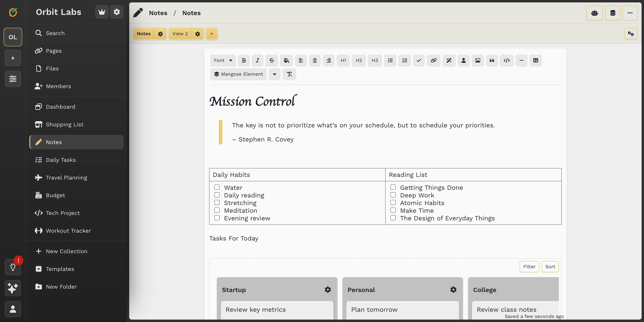Insert a bulleted list
This screenshot has height=322, width=644.
coord(390,60)
